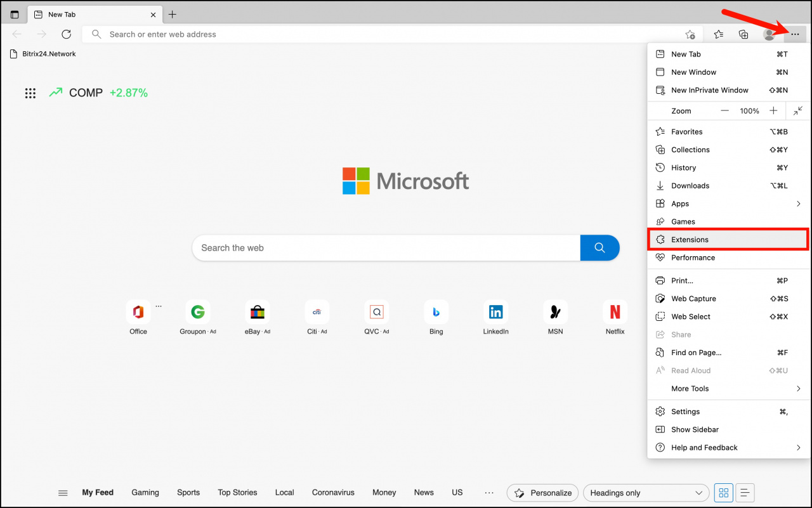Screen dimensions: 812x508
Task: Select New Tab menu item
Action: (x=729, y=55)
